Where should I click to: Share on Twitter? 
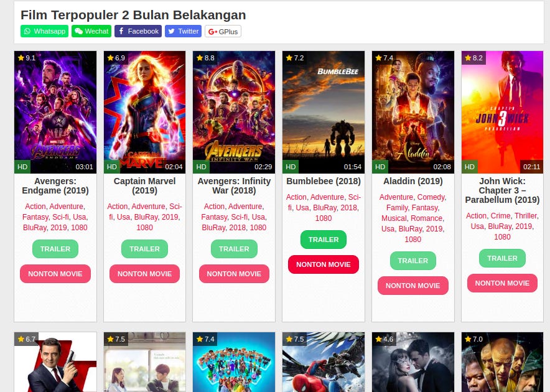pos(183,31)
